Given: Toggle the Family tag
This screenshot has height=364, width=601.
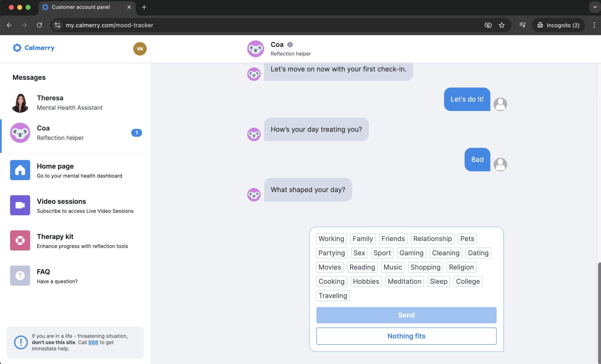Looking at the screenshot, I should point(362,239).
